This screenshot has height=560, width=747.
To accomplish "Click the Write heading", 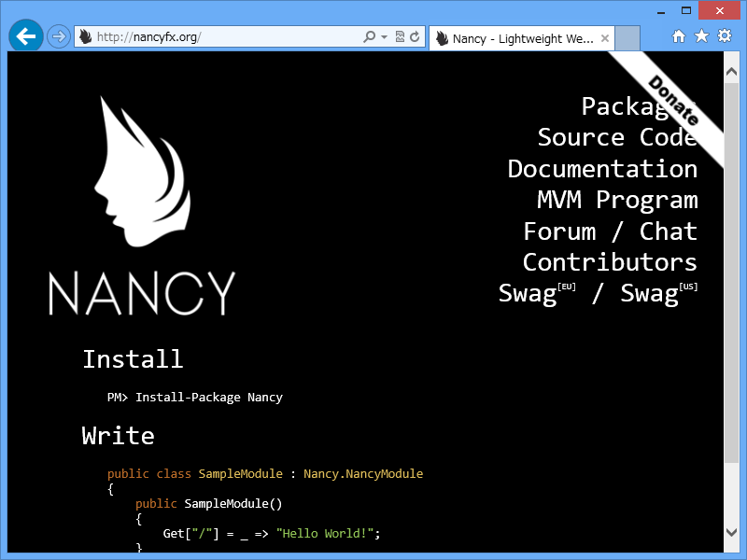I will 119,436.
